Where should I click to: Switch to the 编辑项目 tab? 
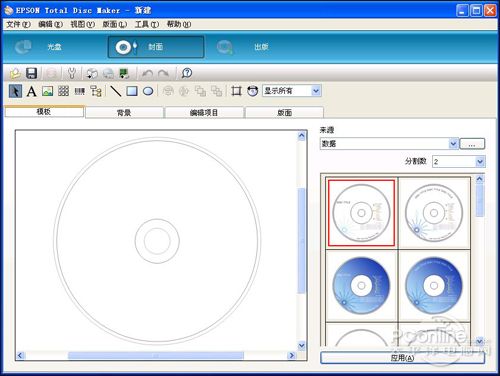204,113
